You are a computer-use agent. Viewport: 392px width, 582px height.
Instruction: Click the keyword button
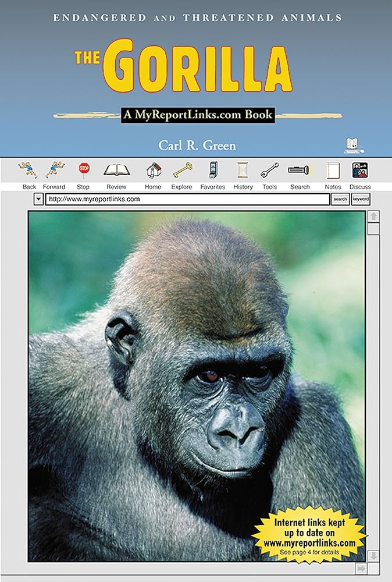361,199
